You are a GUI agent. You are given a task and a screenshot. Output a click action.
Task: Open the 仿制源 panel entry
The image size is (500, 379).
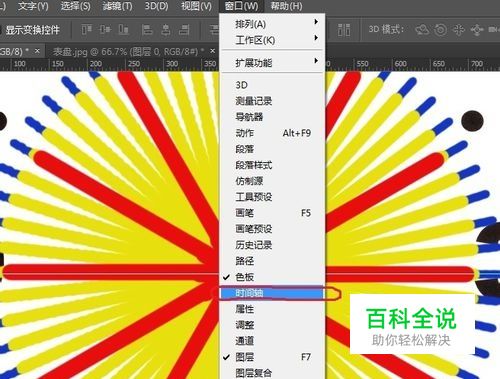(x=272, y=181)
